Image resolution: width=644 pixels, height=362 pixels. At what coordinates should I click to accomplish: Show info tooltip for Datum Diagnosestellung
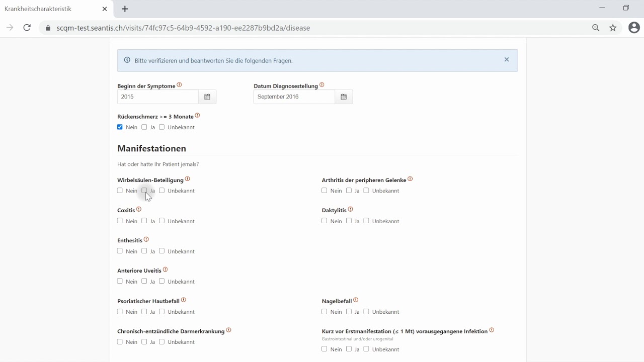pyautogui.click(x=322, y=85)
